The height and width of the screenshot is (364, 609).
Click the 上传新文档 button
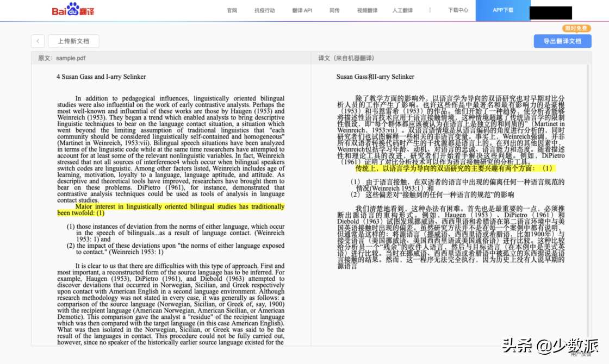pos(73,41)
